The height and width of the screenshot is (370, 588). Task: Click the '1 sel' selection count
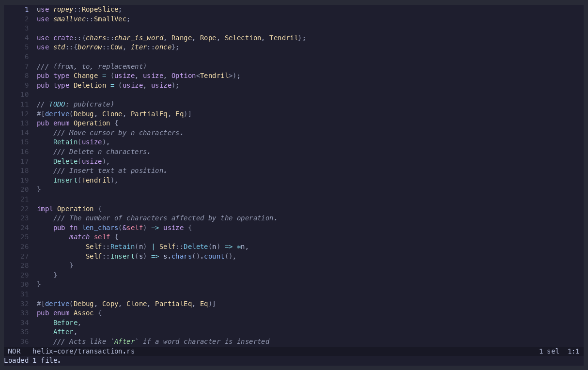[549, 351]
